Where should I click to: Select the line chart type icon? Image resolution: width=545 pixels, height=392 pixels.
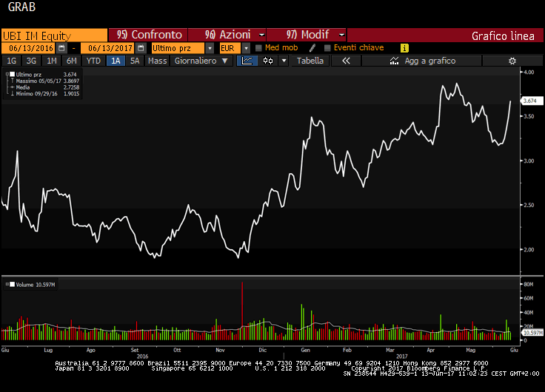[247, 61]
